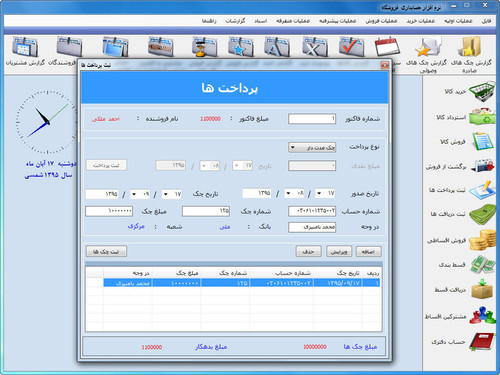
Task: Open فروش اقساطی gold coins icon
Action: pyautogui.click(x=482, y=240)
